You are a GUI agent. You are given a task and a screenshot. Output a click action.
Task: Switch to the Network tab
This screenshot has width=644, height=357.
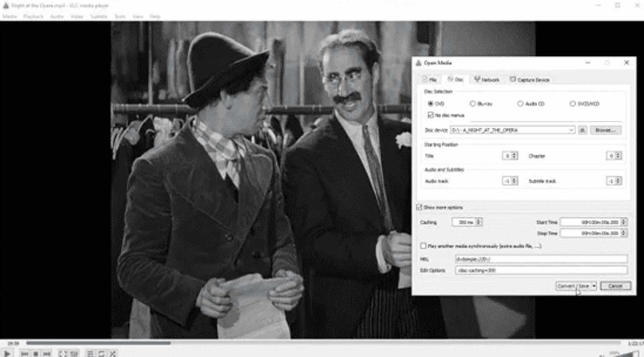point(487,79)
